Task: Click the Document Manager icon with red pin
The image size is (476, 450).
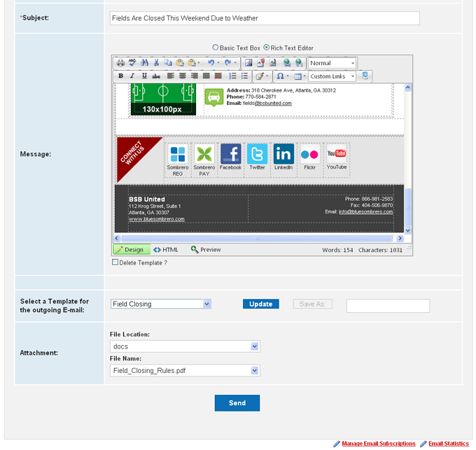Action: coord(261,63)
